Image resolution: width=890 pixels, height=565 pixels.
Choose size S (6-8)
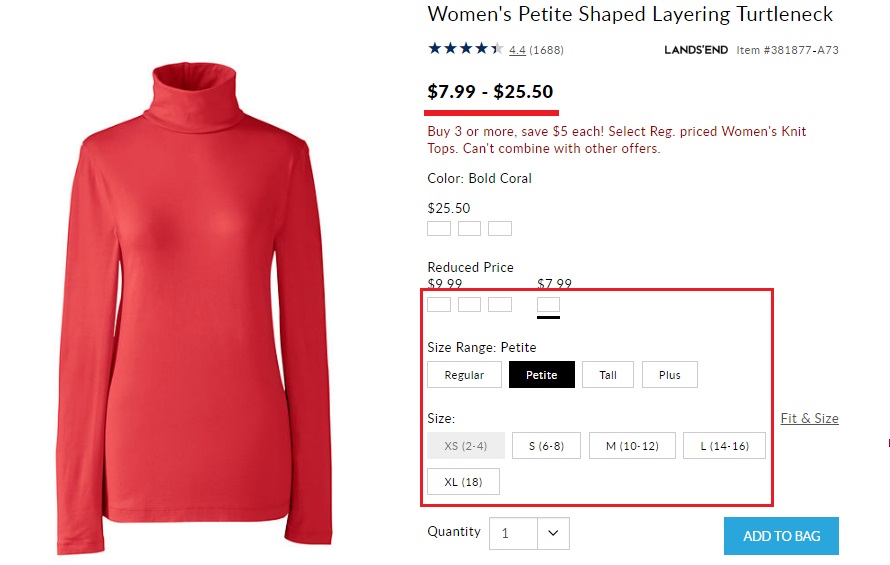(x=546, y=446)
